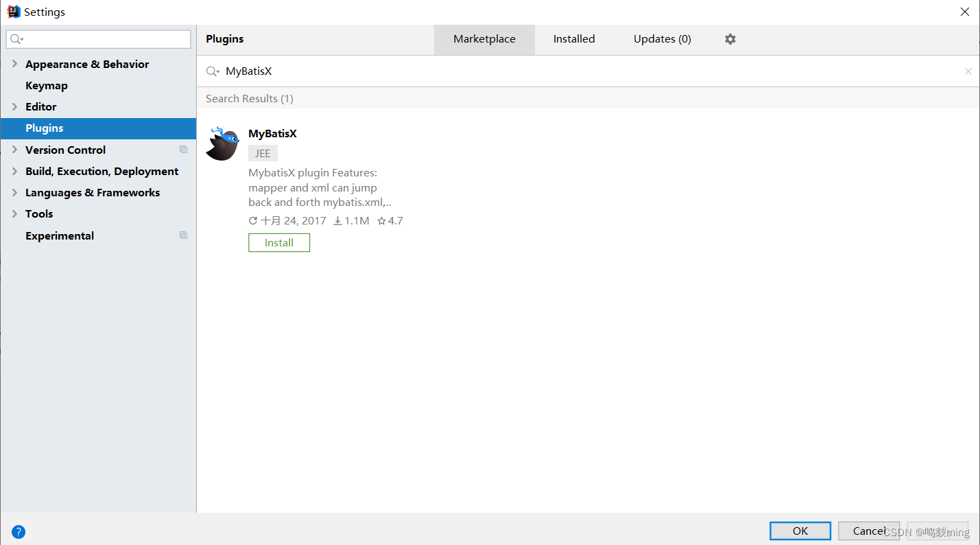This screenshot has height=545, width=980.
Task: Open plugin search options magnifier
Action: point(213,71)
